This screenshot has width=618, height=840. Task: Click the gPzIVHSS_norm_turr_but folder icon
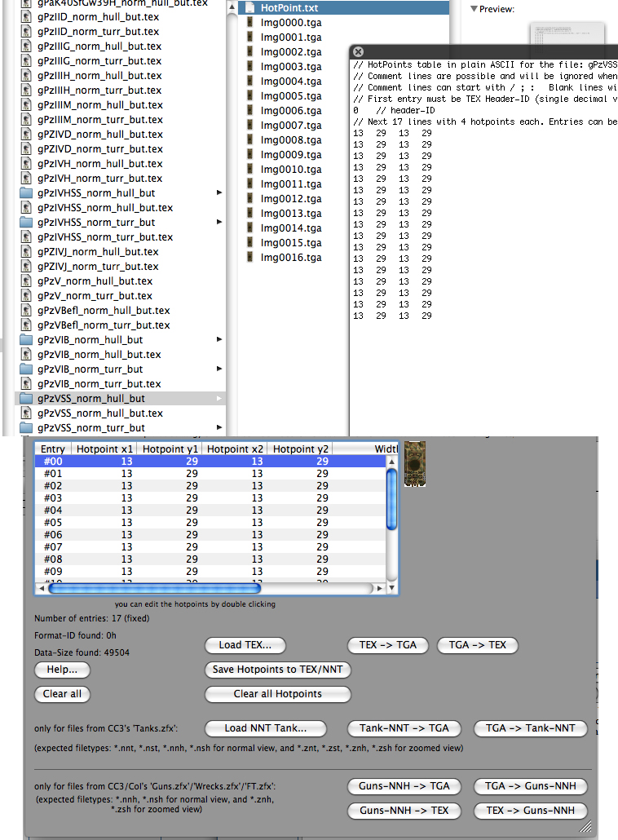[x=26, y=223]
